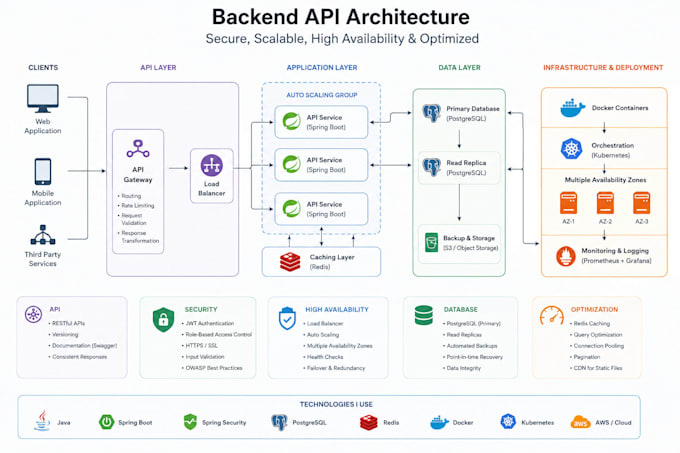The image size is (680, 453).
Task: Click the 'AUTO SCALING GROUP' label
Action: pyautogui.click(x=322, y=95)
